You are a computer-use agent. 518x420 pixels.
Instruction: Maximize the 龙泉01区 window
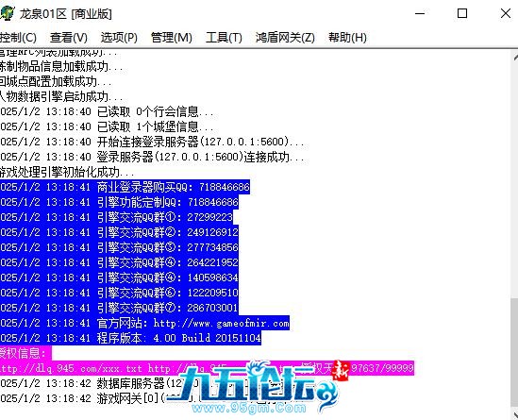tap(462, 13)
